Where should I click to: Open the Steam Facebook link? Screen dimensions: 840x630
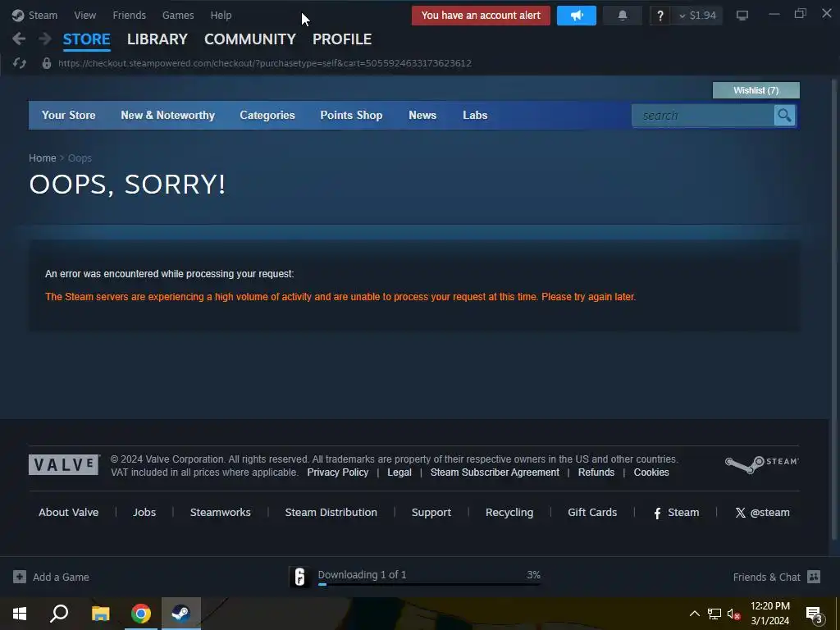pyautogui.click(x=677, y=513)
